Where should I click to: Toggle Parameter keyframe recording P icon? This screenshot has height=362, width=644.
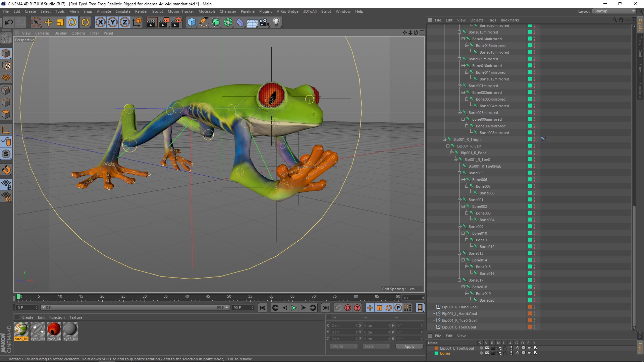pyautogui.click(x=398, y=308)
